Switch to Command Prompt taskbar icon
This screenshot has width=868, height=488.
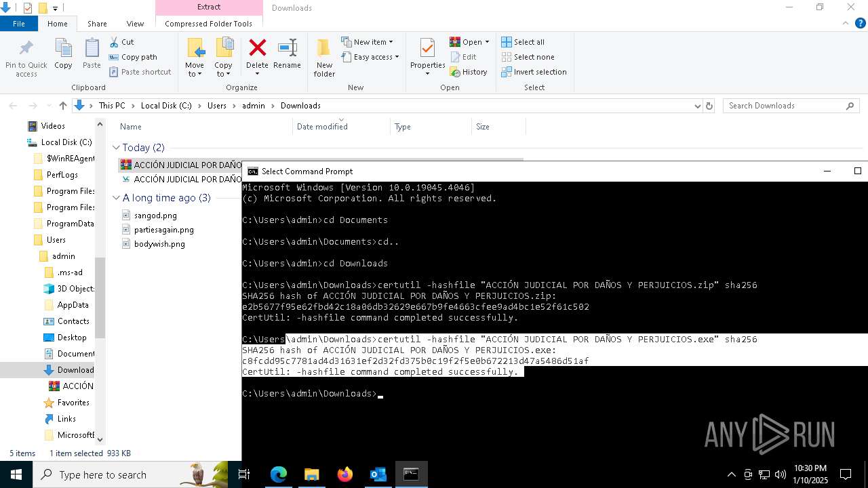click(411, 474)
